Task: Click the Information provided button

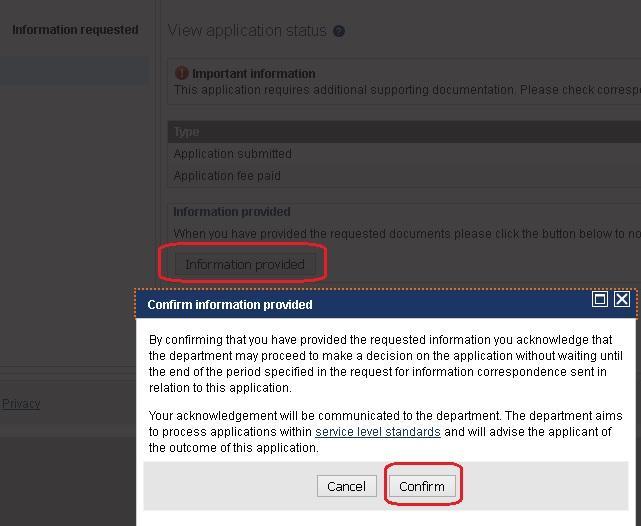Action: coord(245,264)
